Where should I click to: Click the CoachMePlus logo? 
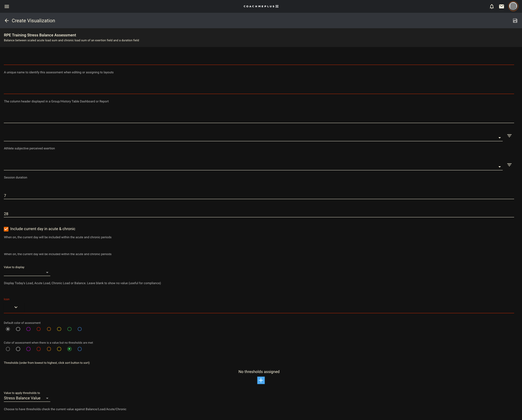click(261, 6)
